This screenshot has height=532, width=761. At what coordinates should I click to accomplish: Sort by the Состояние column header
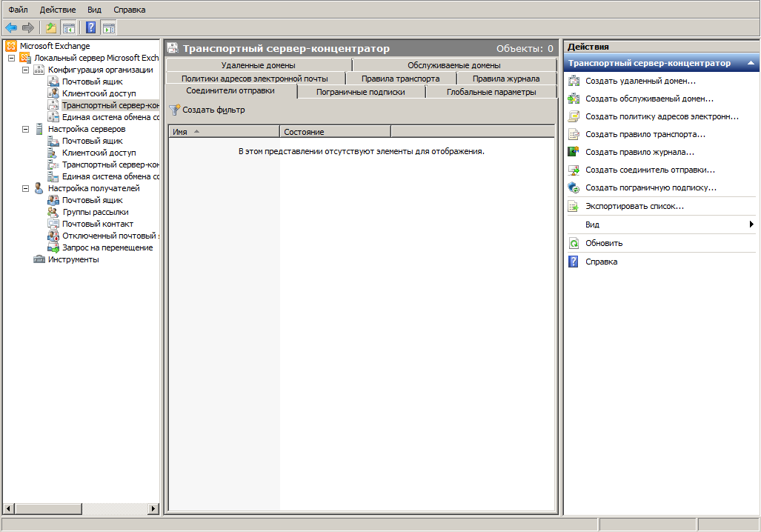point(336,132)
